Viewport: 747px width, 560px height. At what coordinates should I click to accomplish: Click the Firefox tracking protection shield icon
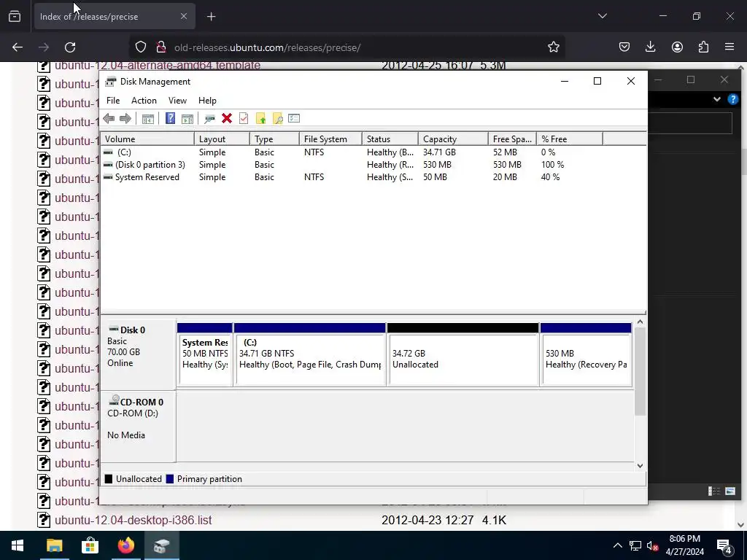click(141, 47)
